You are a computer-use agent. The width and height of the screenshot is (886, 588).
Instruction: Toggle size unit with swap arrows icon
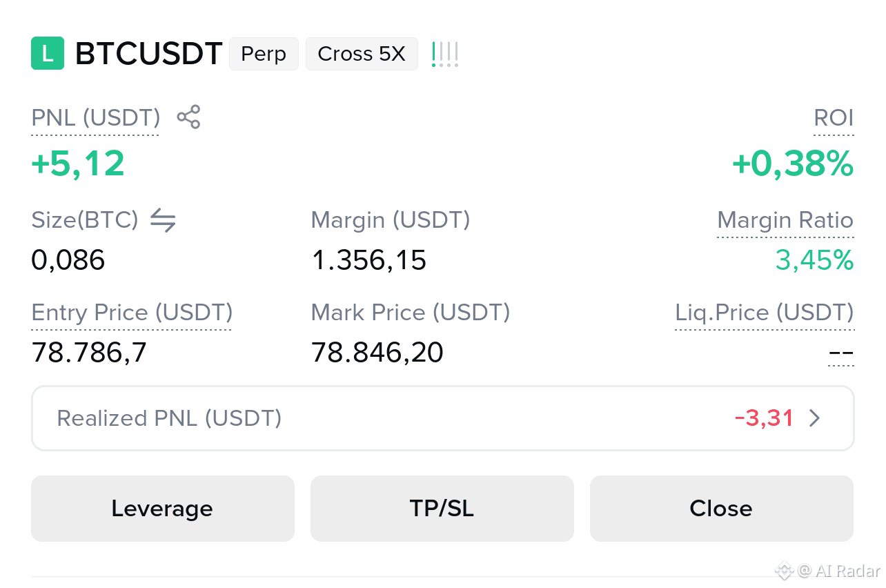tap(163, 220)
